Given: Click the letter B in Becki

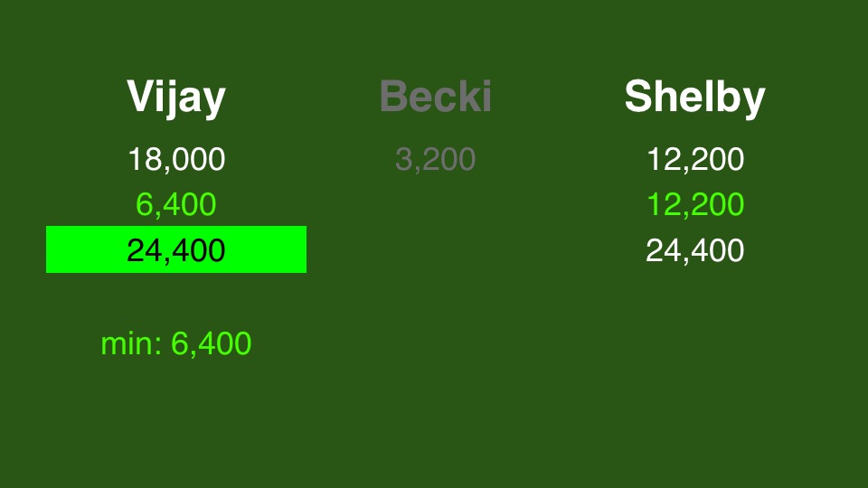Looking at the screenshot, I should (x=393, y=97).
